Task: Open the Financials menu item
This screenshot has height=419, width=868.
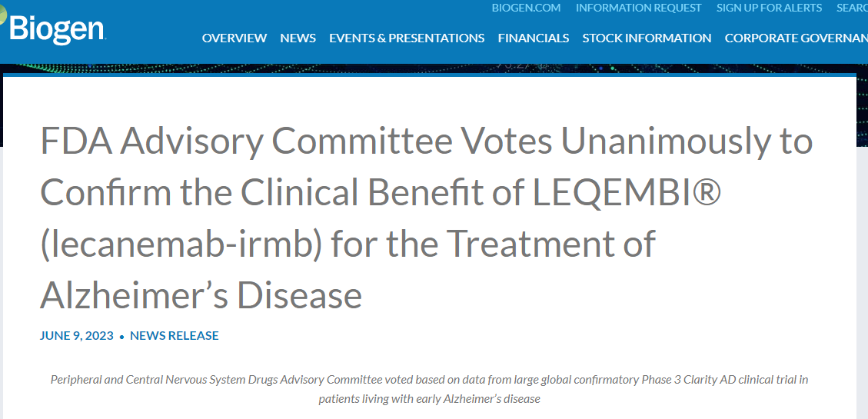Action: (x=534, y=38)
